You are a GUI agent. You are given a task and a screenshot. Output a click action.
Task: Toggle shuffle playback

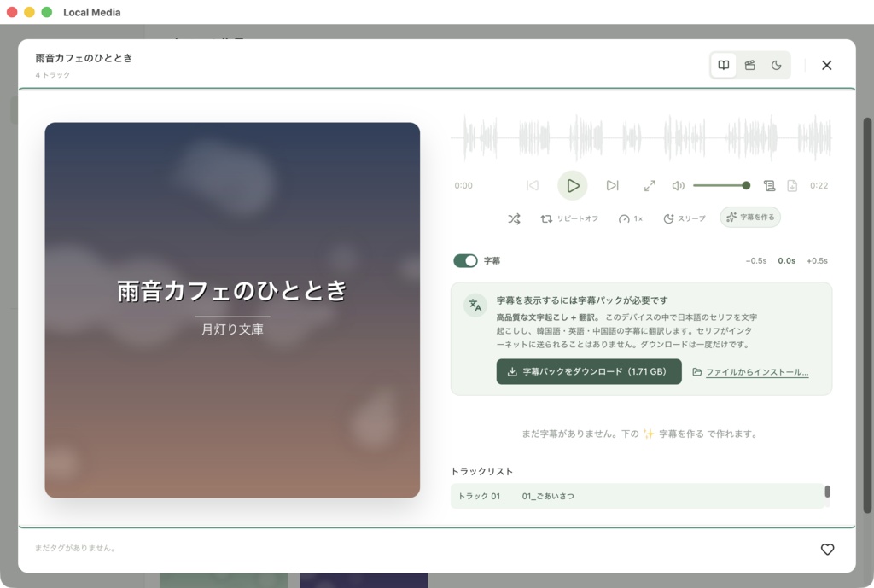point(514,218)
